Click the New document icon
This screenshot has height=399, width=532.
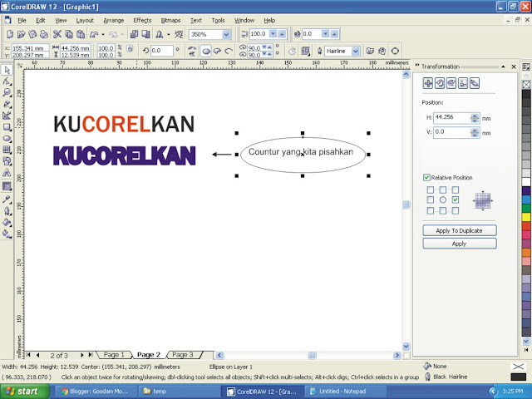(x=10, y=34)
